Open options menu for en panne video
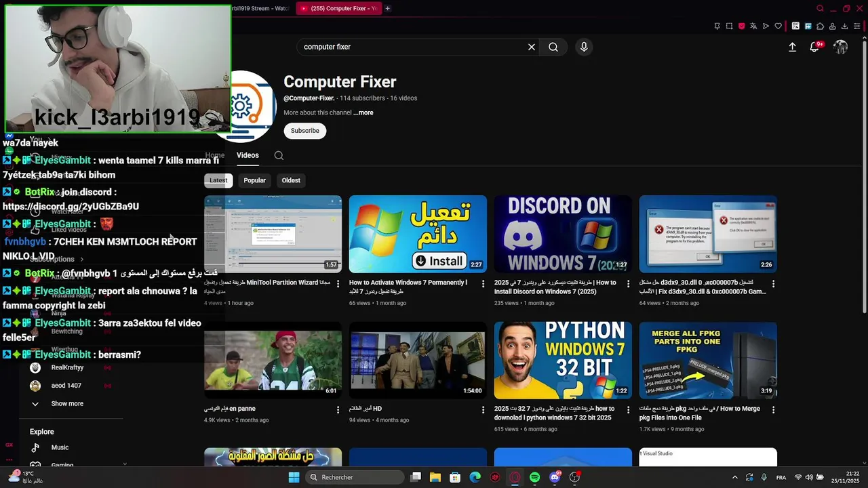This screenshot has width=868, height=488. pyautogui.click(x=338, y=409)
